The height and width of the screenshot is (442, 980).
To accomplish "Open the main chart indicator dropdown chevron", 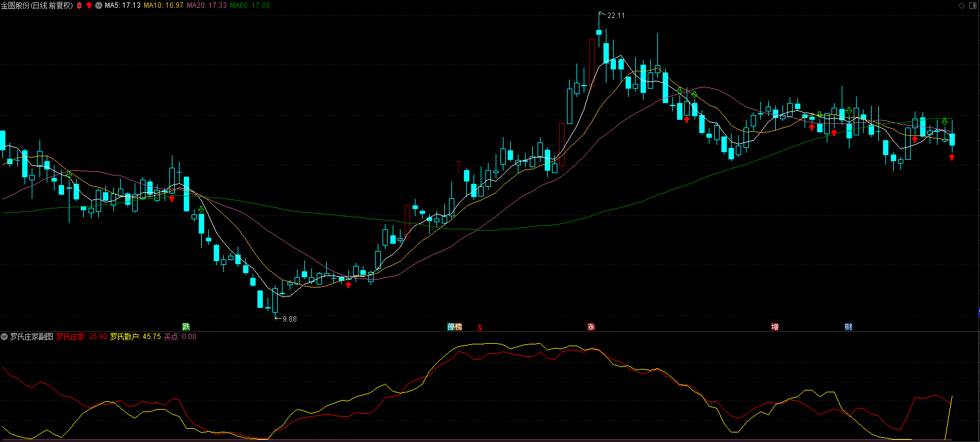I will point(99,5).
